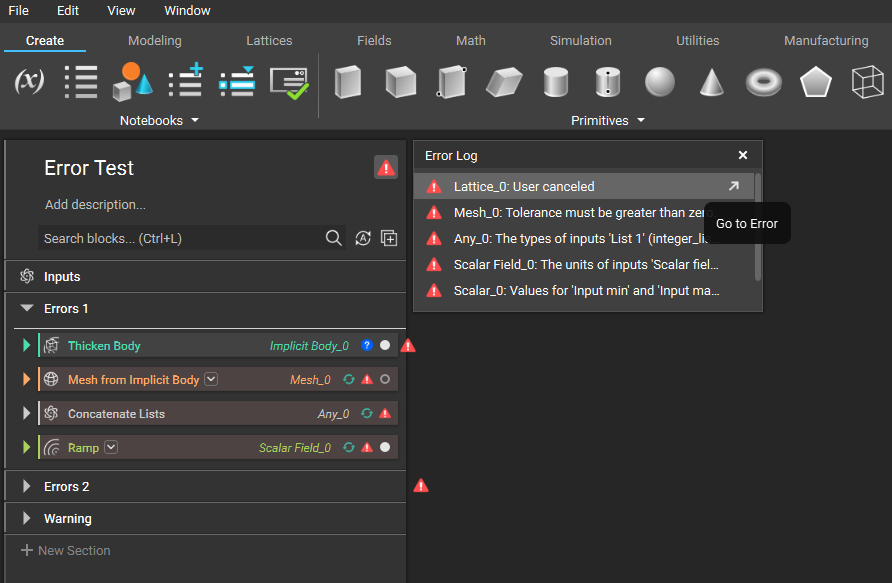Click the Error Test notebook error badge
Viewport: 892px width, 583px height.
point(386,168)
